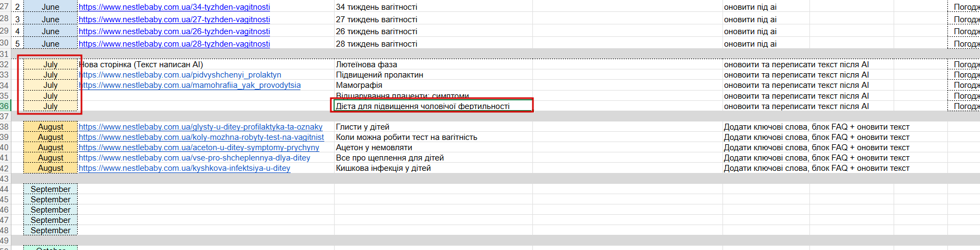The height and width of the screenshot is (250, 980).
Task: Select the 'Лютеїнова фаза' cell
Action: pyautogui.click(x=433, y=65)
